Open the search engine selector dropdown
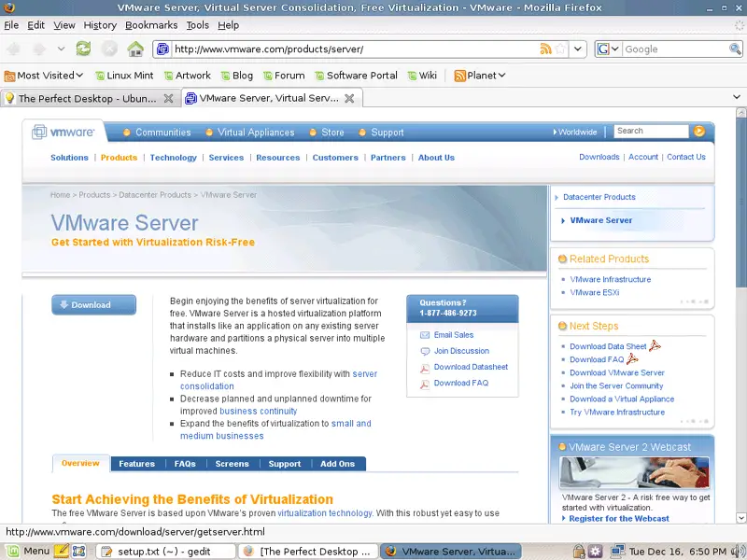 pos(608,49)
